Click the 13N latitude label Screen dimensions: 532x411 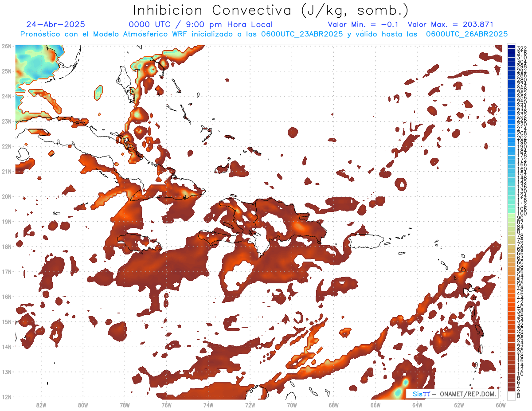(x=6, y=372)
